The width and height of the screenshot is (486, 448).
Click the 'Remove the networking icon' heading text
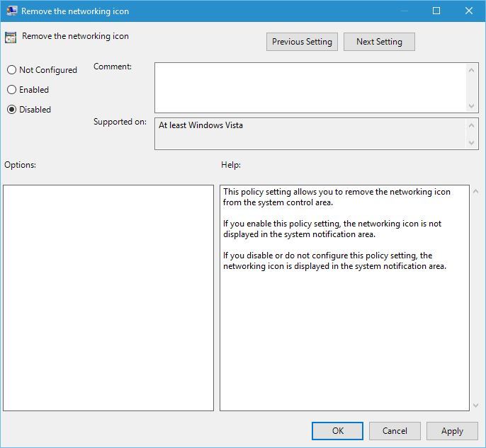point(75,36)
